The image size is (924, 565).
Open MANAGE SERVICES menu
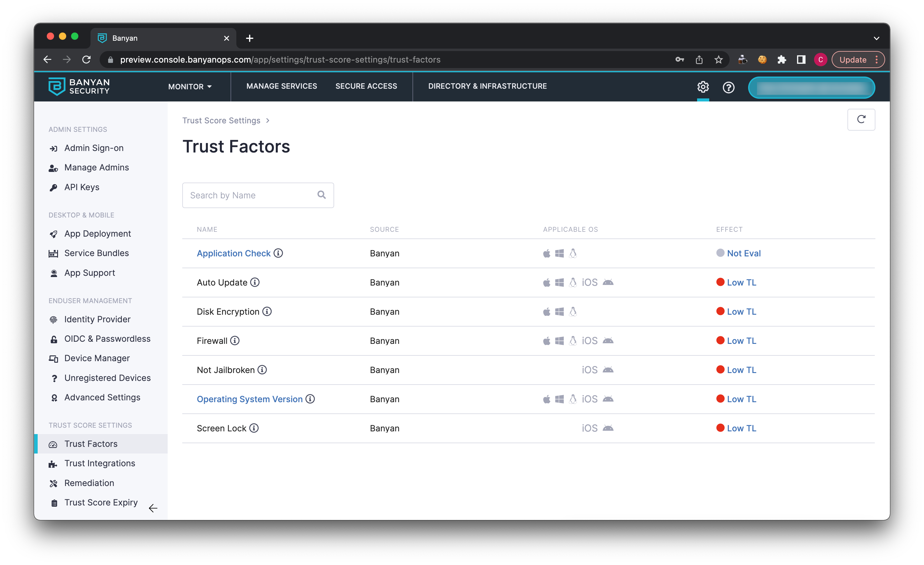(281, 86)
